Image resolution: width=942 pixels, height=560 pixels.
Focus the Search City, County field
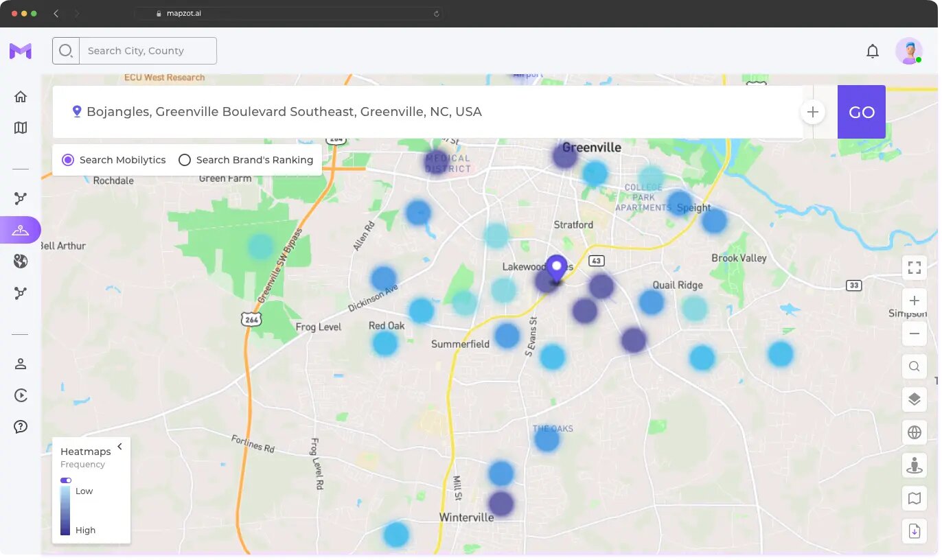[x=148, y=51]
